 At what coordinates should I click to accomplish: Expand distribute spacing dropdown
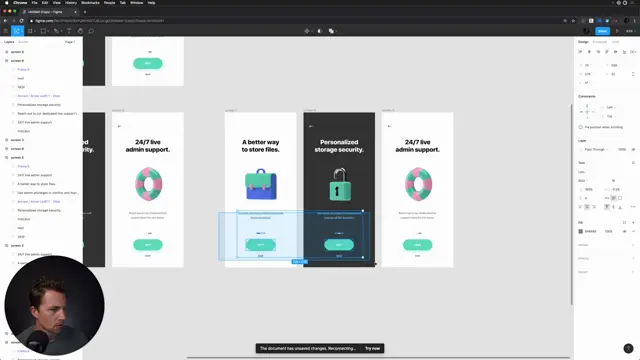coord(633,52)
